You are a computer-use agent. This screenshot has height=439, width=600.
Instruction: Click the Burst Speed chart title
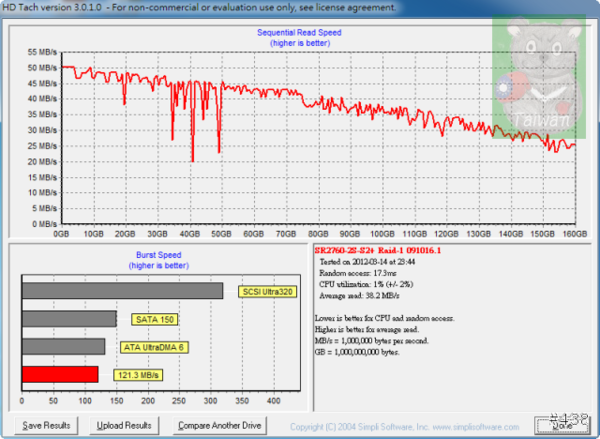pos(158,255)
